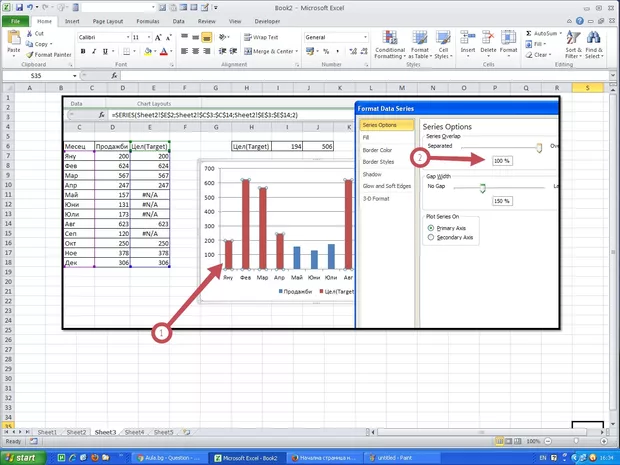
Task: Select the Secondary Axis radio button
Action: 431,238
